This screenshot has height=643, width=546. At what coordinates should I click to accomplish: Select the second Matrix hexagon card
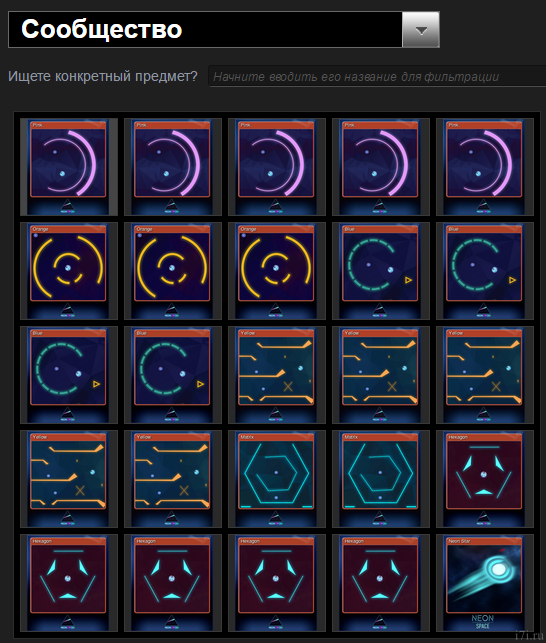tap(381, 479)
